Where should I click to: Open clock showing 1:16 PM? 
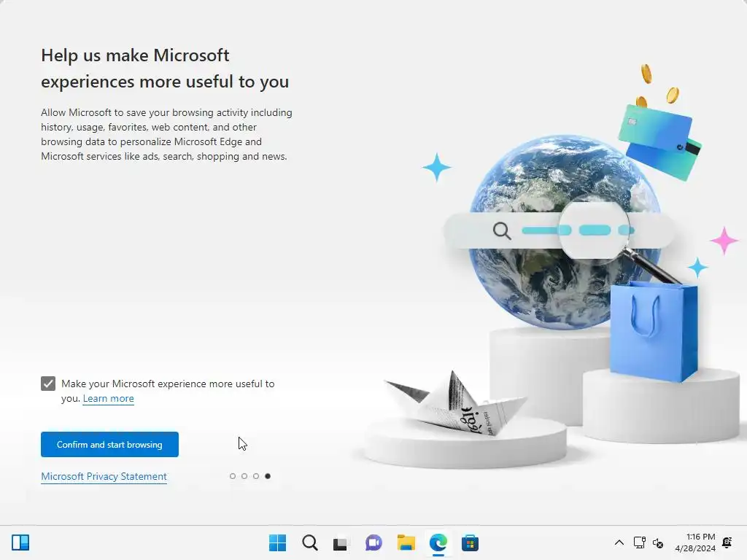[x=695, y=542]
